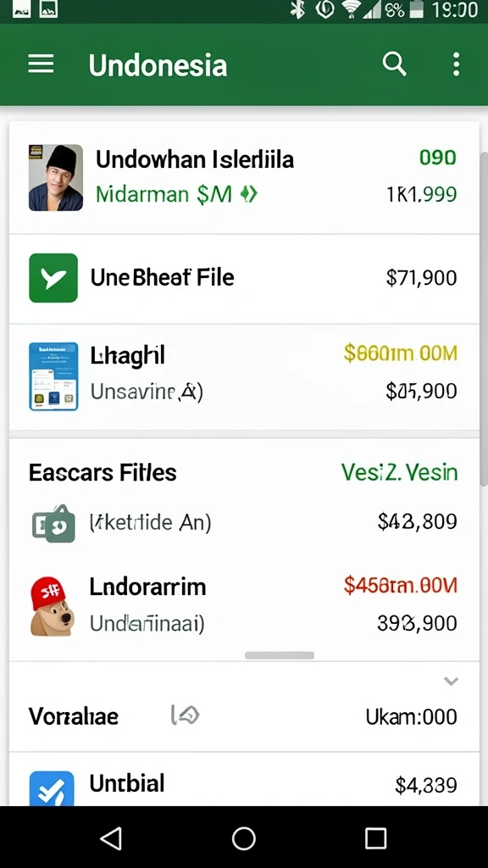Open the hamburger navigation menu

[x=41, y=64]
